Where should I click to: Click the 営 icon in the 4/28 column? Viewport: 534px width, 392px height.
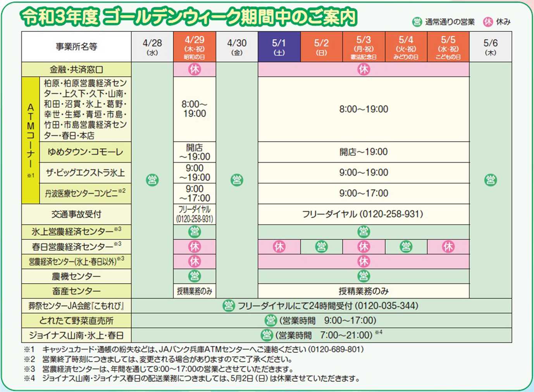point(152,180)
